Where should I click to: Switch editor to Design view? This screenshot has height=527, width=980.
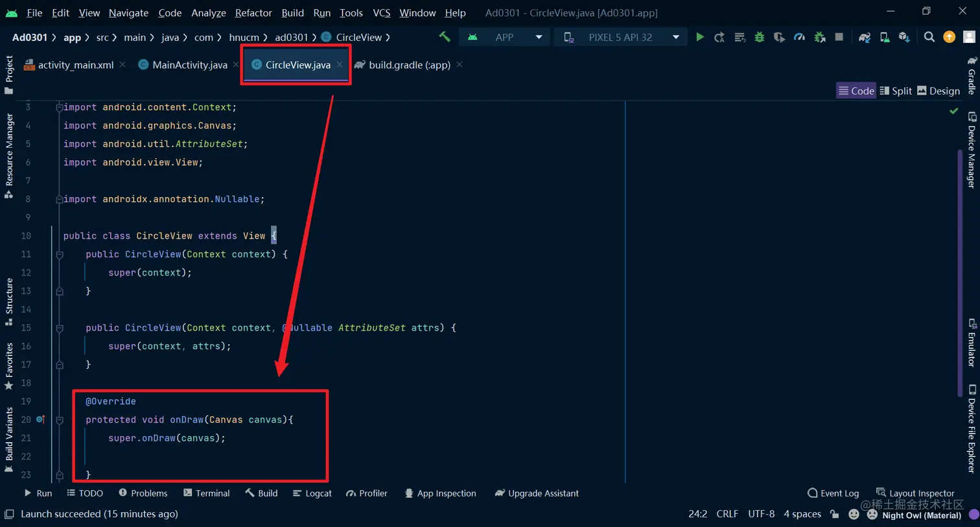[939, 91]
